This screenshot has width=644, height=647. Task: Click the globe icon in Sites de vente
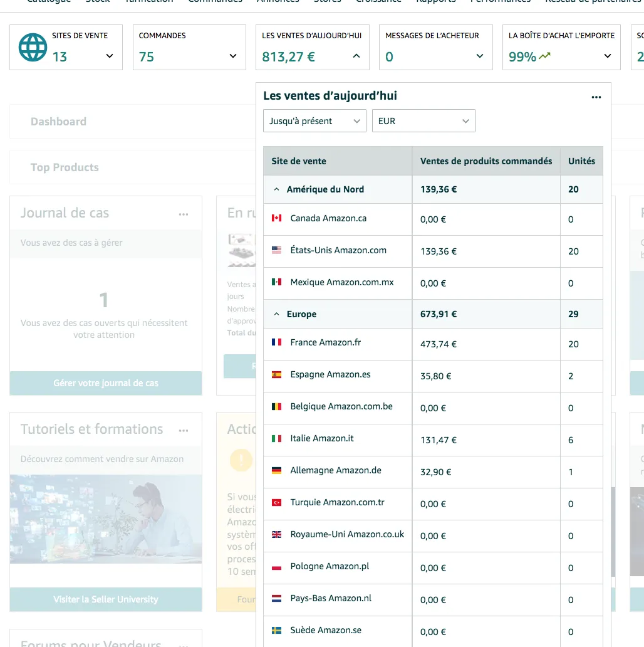(33, 48)
